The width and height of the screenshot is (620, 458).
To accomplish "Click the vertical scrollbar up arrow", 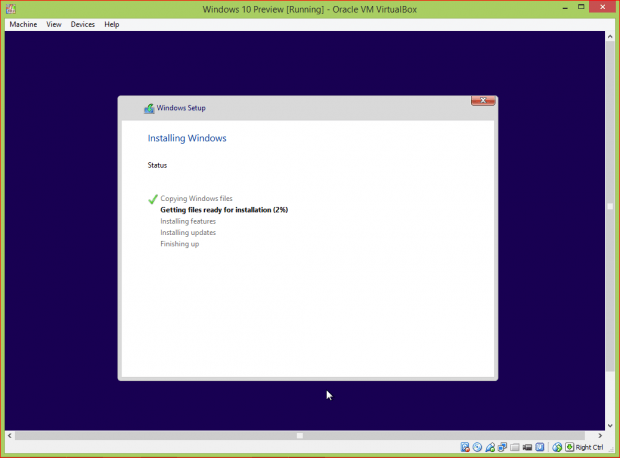I will 610,36.
